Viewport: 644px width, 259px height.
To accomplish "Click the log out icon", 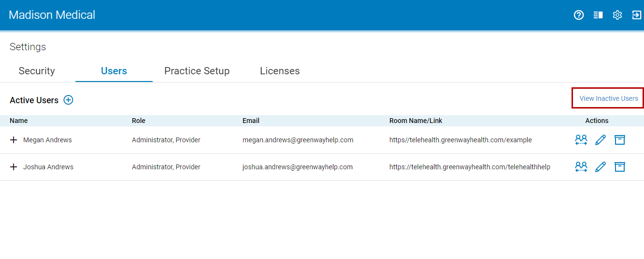I will [637, 15].
